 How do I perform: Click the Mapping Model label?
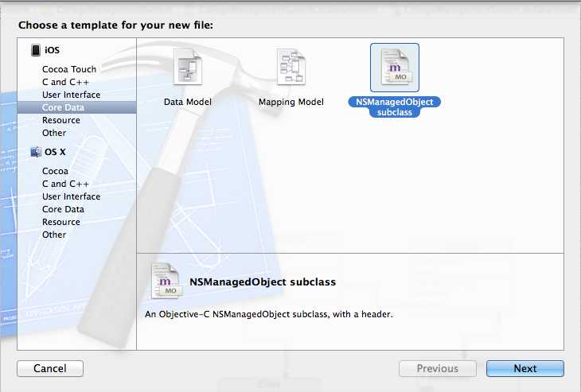click(x=290, y=102)
